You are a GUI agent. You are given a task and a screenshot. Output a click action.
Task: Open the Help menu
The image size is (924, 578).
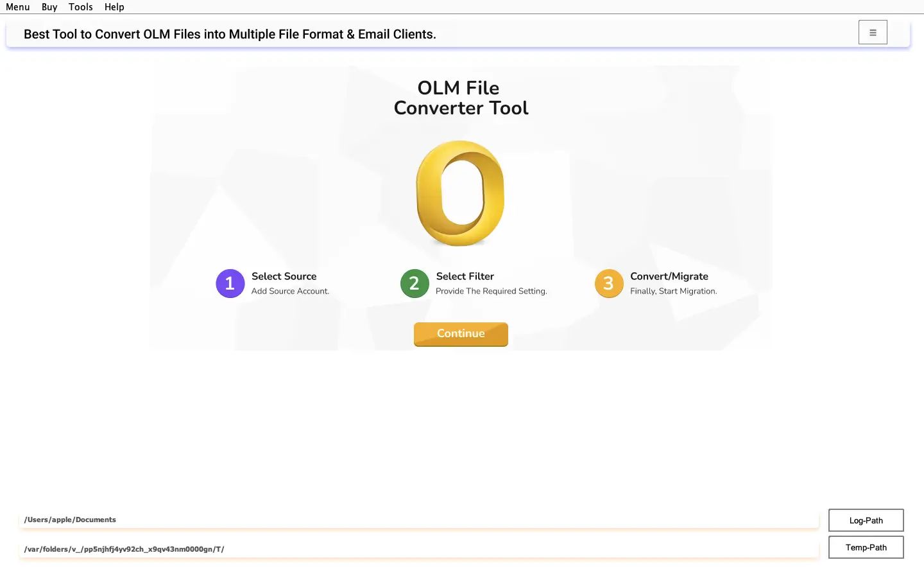click(x=114, y=7)
